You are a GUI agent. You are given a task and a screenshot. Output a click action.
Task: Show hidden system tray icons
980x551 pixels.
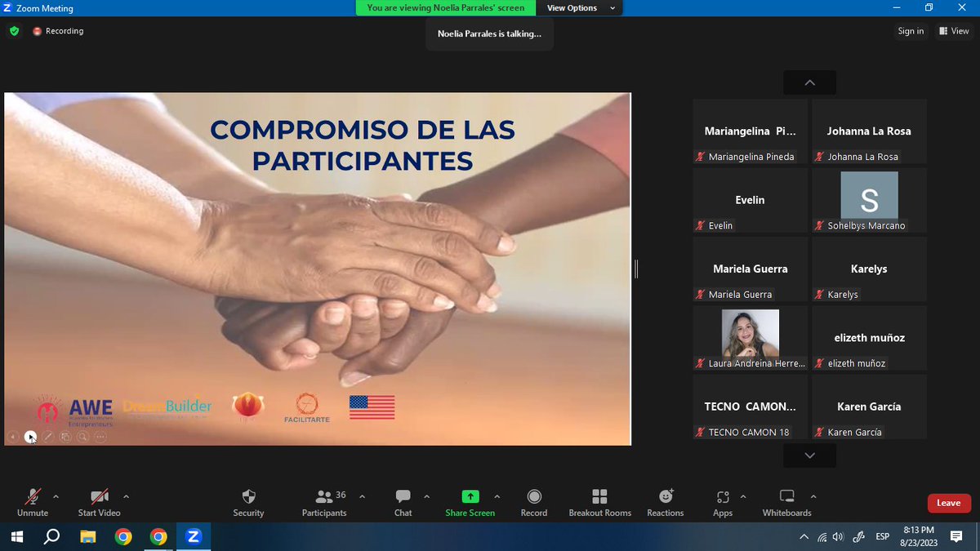pyautogui.click(x=804, y=537)
